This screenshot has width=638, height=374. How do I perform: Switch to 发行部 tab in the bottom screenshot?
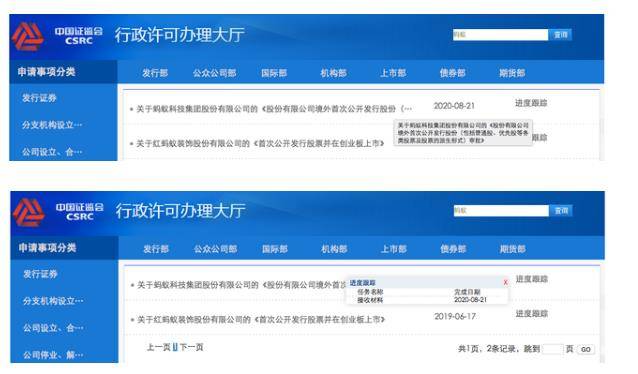coord(156,249)
